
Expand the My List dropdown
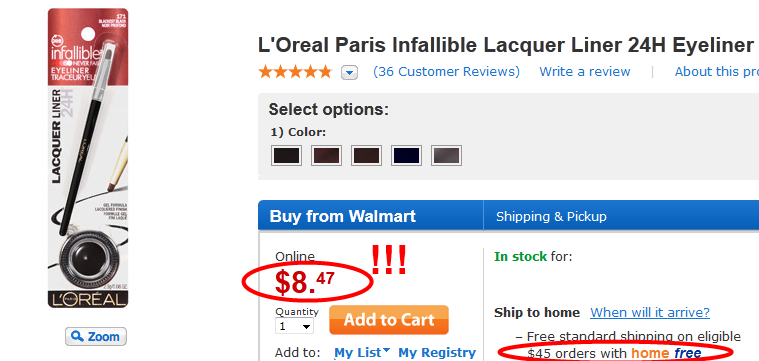(x=362, y=353)
